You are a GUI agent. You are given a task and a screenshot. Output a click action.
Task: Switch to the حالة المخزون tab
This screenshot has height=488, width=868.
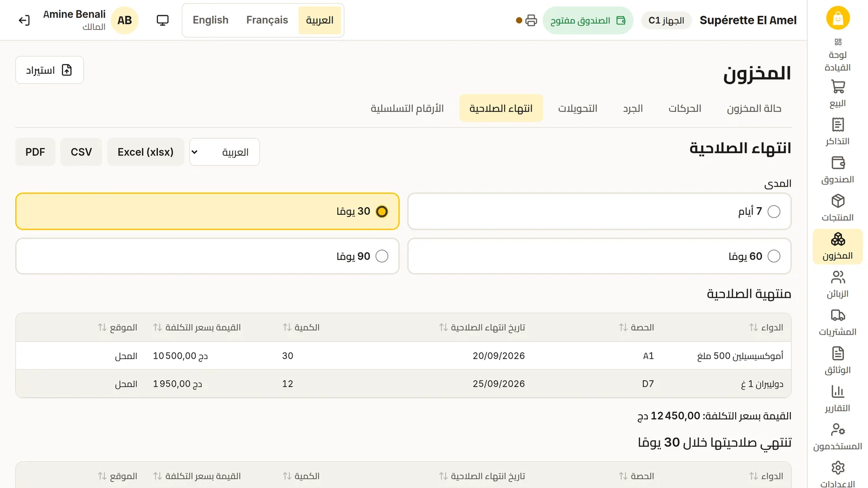754,108
